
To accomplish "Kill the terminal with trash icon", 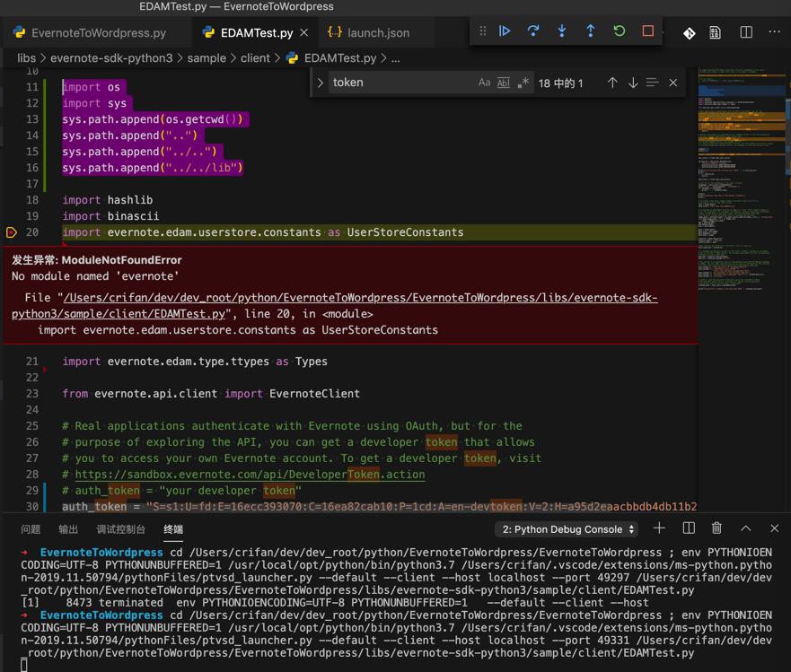I will click(716, 528).
